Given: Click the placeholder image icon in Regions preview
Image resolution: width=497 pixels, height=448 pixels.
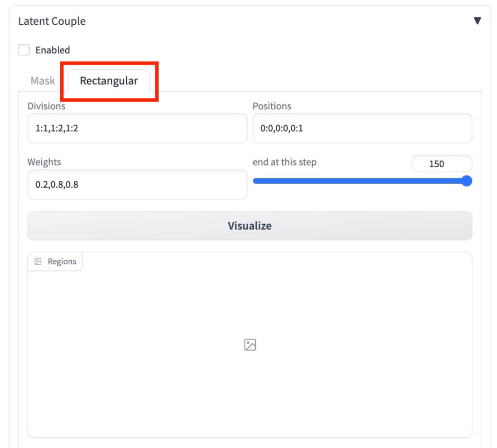Looking at the screenshot, I should point(250,345).
